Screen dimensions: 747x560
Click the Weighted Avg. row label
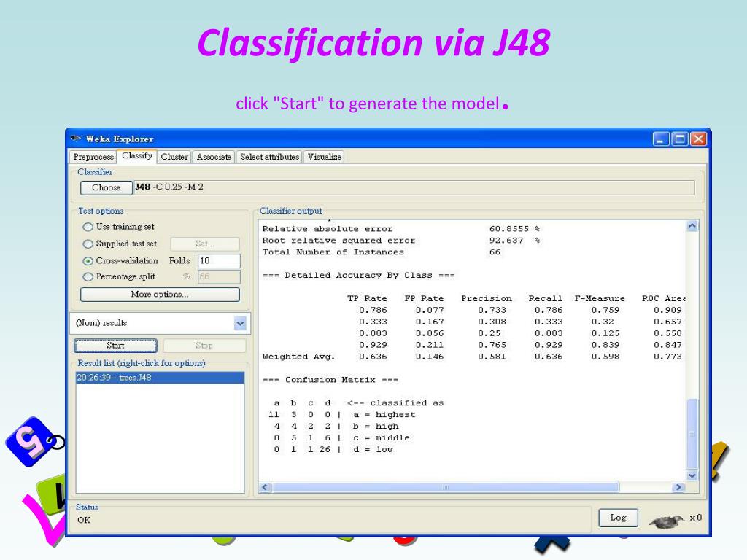point(298,357)
